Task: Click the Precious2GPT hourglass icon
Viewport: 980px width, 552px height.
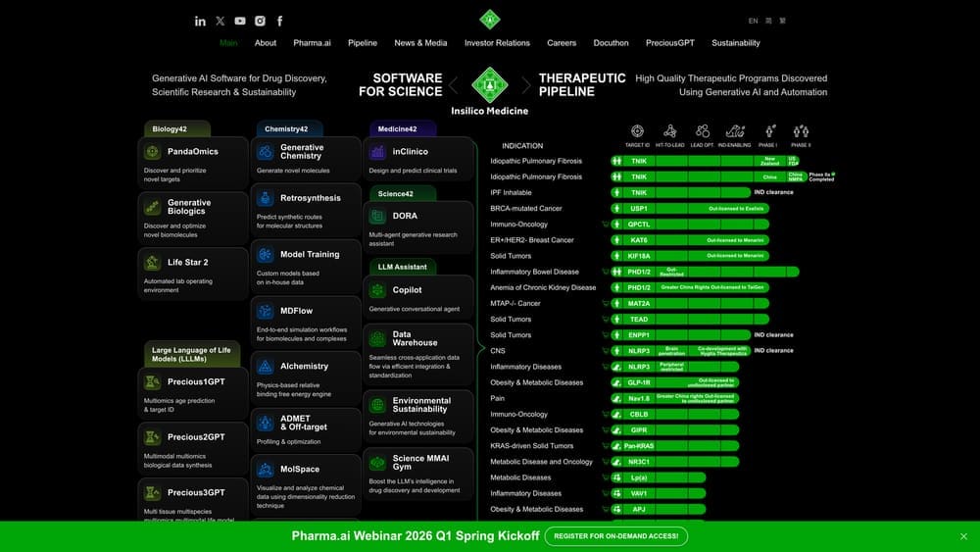Action: 153,437
